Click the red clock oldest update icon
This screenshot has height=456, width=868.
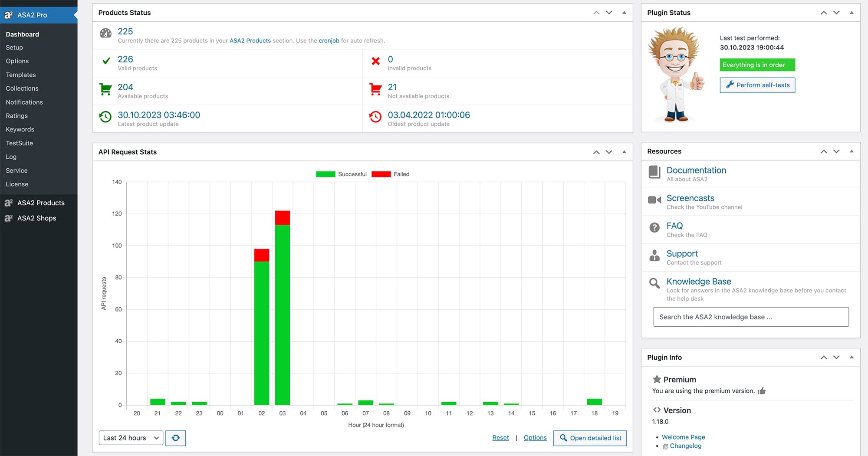[375, 117]
